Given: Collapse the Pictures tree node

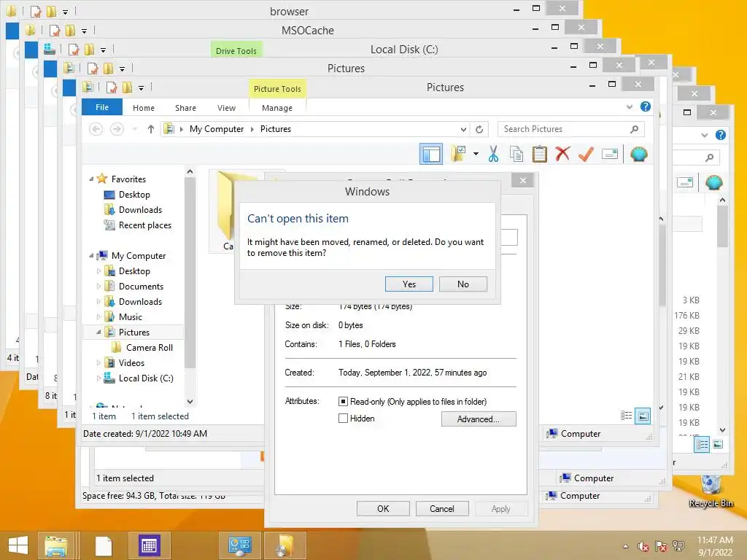Looking at the screenshot, I should click(98, 332).
